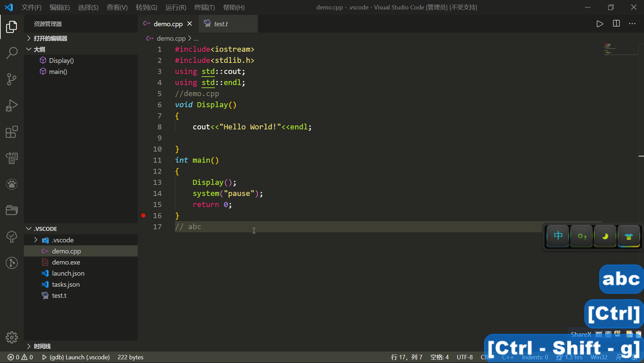Viewport: 644px width, 363px height.
Task: Open the 终端(T) menu
Action: [x=204, y=7]
